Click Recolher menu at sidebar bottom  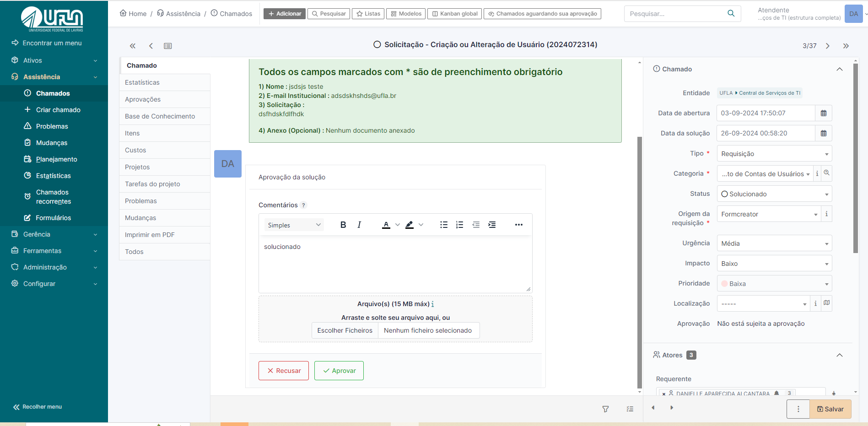pyautogui.click(x=38, y=407)
